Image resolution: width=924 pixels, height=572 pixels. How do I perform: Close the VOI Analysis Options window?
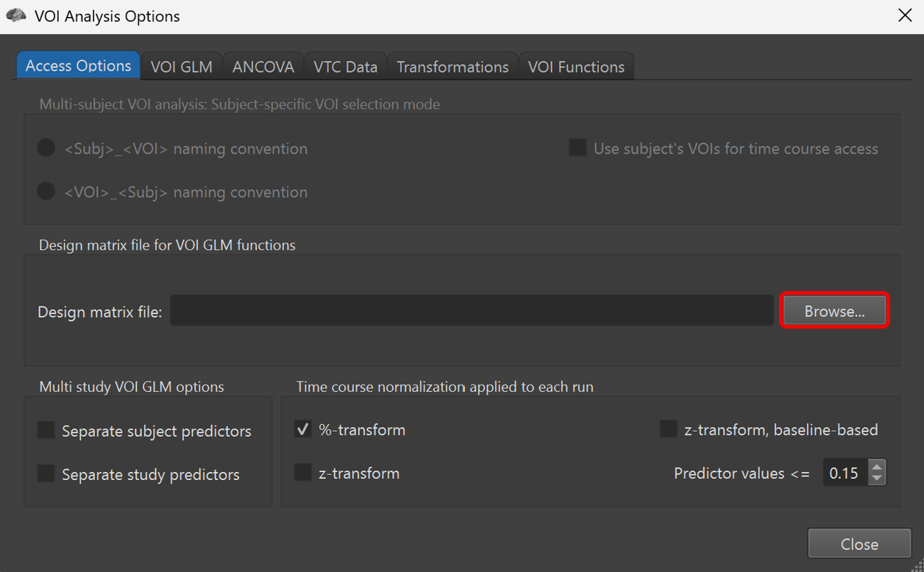[x=905, y=15]
